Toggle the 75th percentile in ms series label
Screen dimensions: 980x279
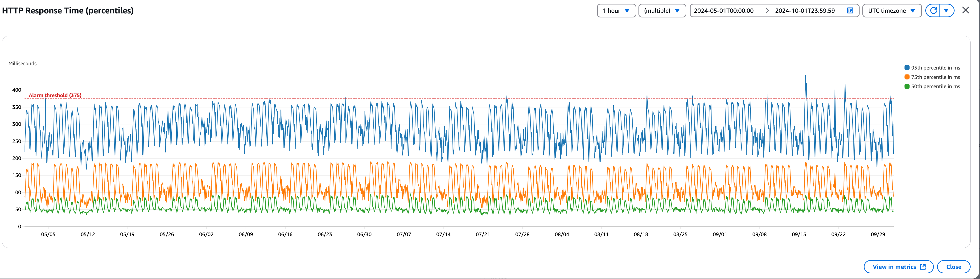935,77
